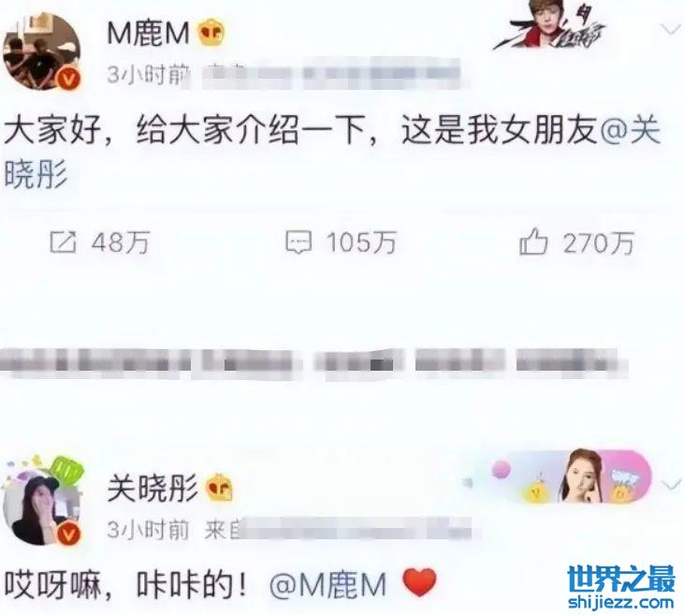The width and height of the screenshot is (684, 616).
Task: Click the orange V verification badge on 关晓彤 avatar
Action: coord(69,533)
